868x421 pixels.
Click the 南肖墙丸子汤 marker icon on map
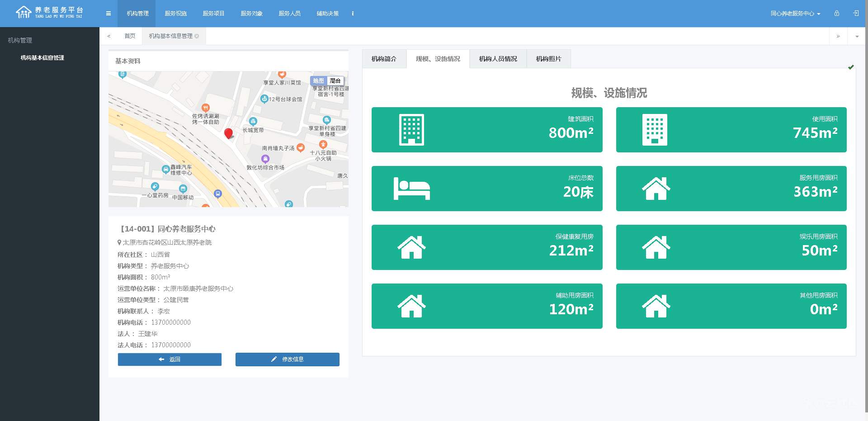[x=300, y=148]
